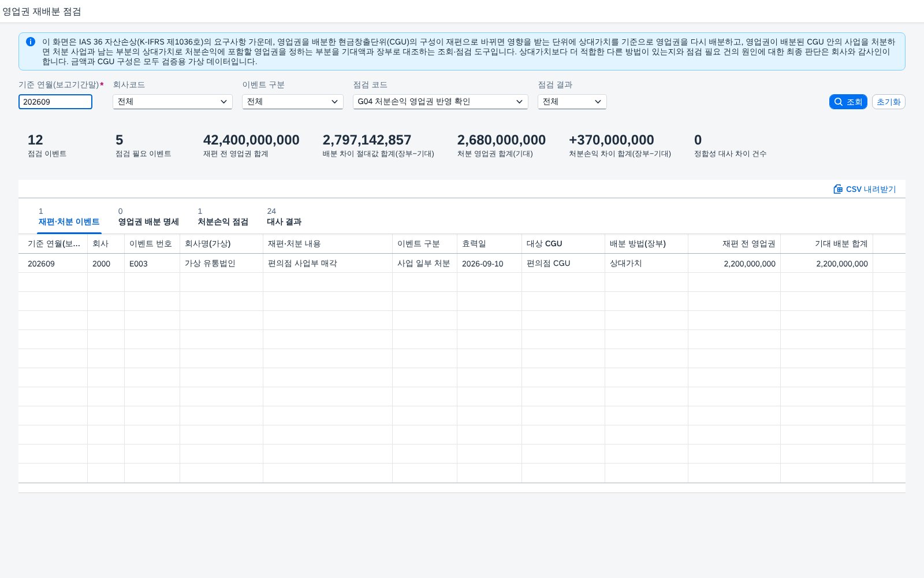Click the 12 점검 이벤트 summary figure
Image resolution: width=924 pixels, height=578 pixels.
(x=35, y=140)
